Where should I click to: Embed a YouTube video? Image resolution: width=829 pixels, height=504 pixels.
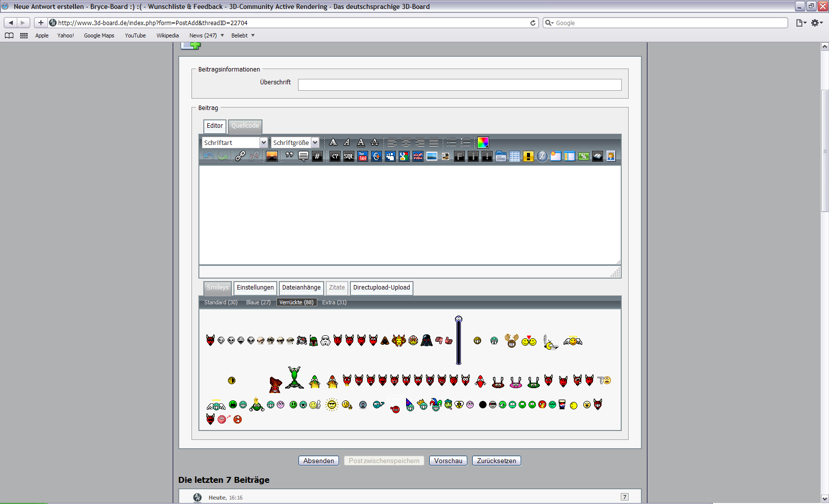click(x=363, y=156)
